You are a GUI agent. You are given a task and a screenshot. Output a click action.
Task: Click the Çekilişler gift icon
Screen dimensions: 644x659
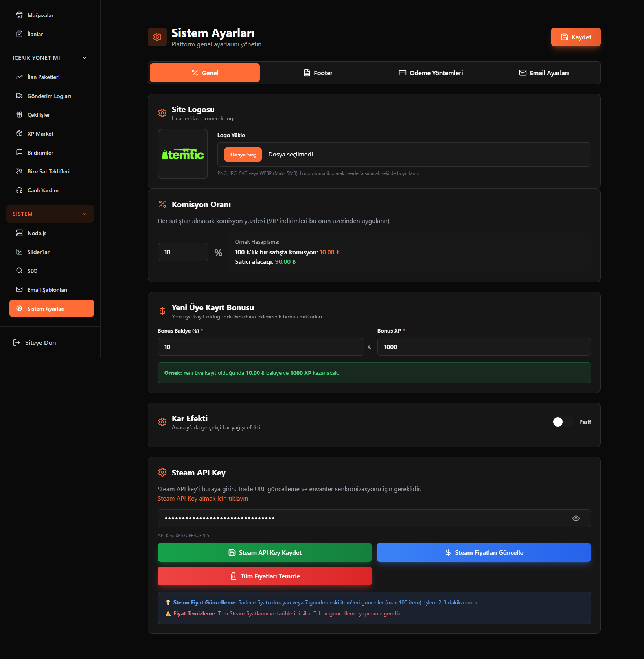(x=19, y=115)
